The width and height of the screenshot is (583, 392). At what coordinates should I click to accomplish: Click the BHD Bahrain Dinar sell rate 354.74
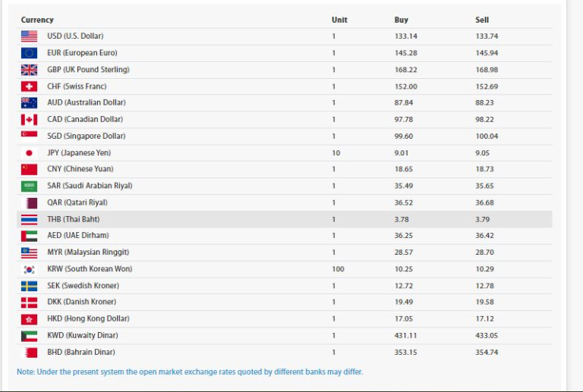(487, 353)
